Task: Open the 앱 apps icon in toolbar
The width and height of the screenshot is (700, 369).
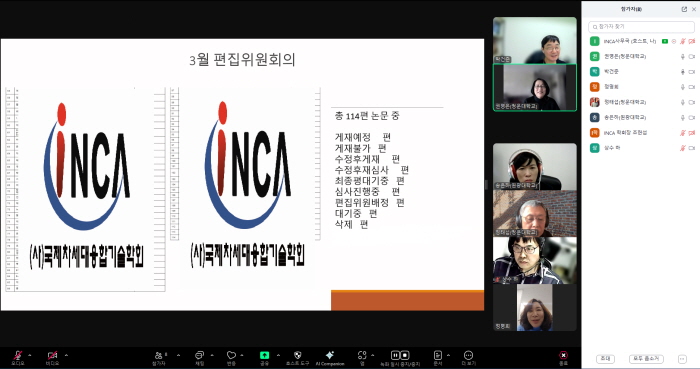Action: coord(362,355)
